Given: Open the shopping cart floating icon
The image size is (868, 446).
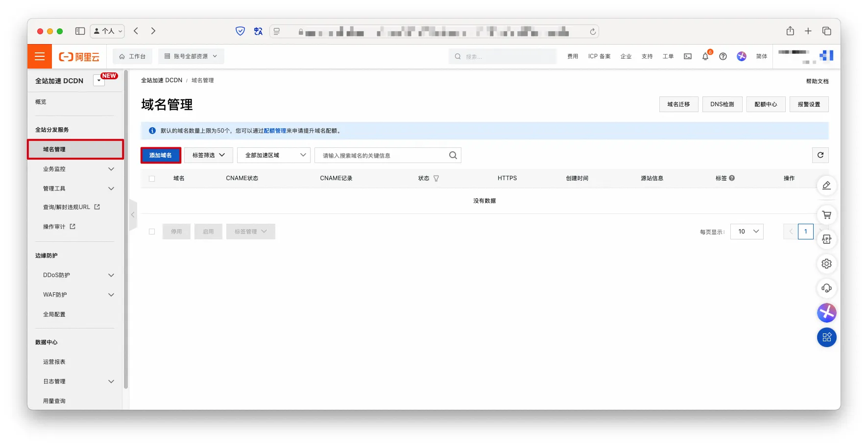Looking at the screenshot, I should tap(826, 215).
